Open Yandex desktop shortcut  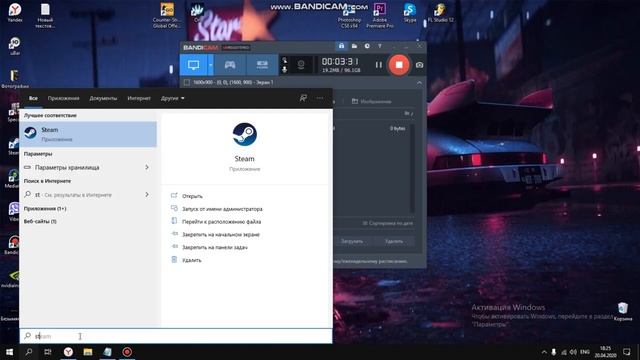click(15, 12)
